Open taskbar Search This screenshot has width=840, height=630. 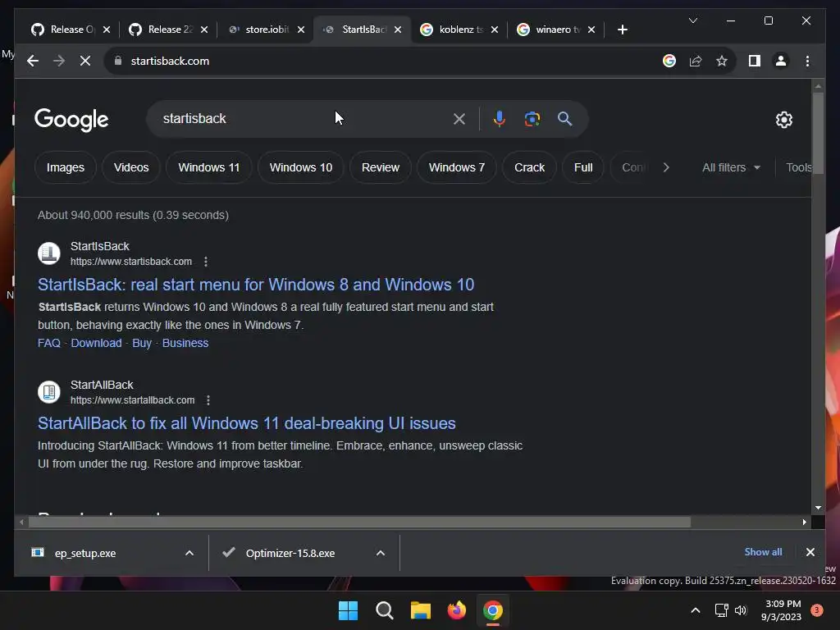[385, 610]
